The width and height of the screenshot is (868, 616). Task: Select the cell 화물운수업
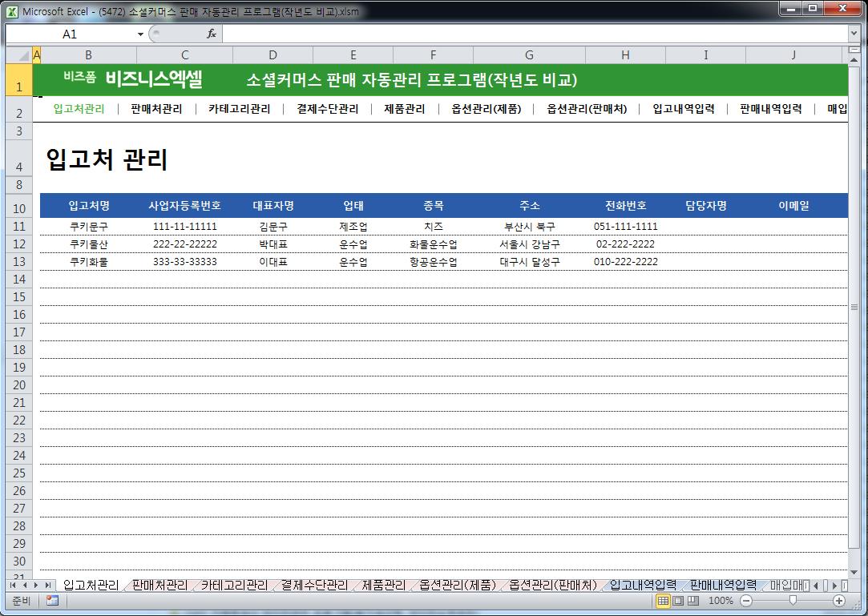pyautogui.click(x=434, y=244)
